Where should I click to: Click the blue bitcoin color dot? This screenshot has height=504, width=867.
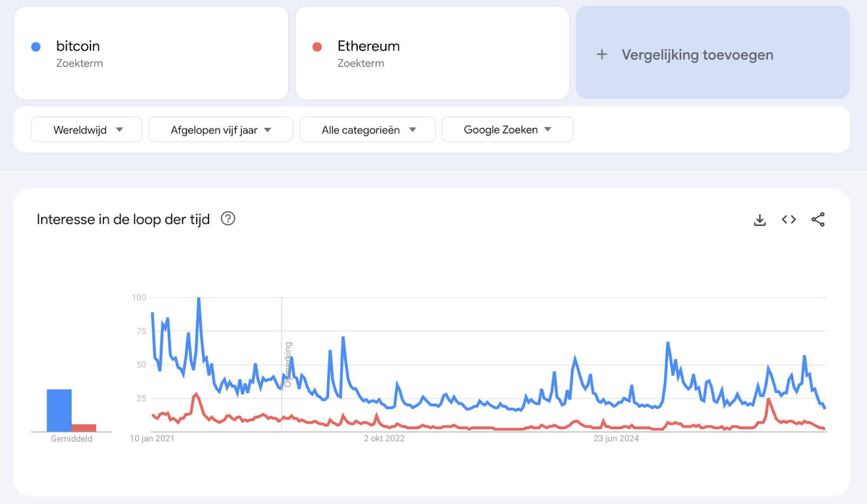click(36, 47)
